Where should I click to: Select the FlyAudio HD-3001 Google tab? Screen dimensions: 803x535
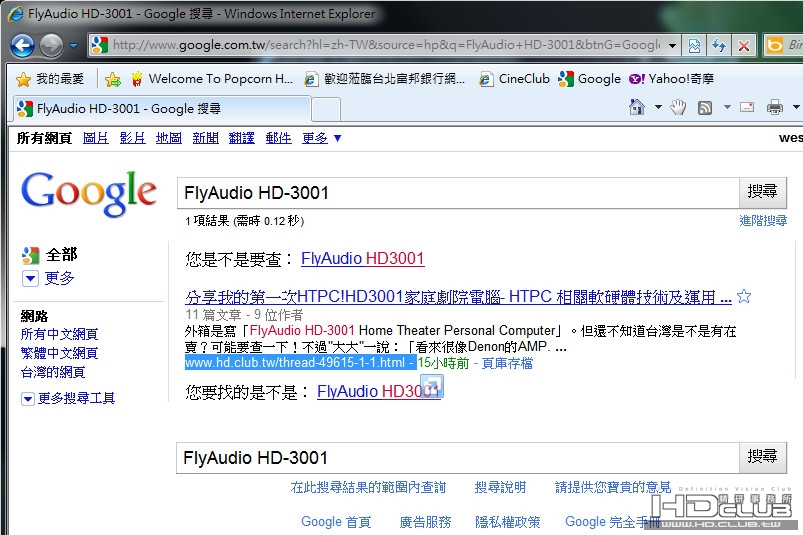pyautogui.click(x=161, y=109)
